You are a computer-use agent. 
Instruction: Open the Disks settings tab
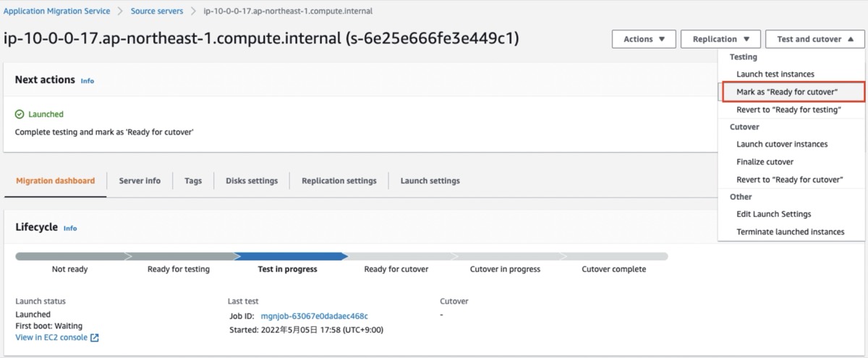(252, 181)
